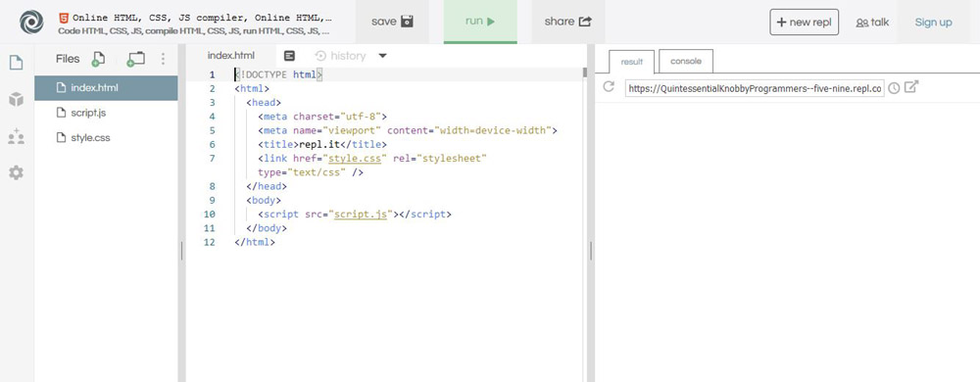The height and width of the screenshot is (382, 980).
Task: Share the repl
Action: tap(568, 22)
